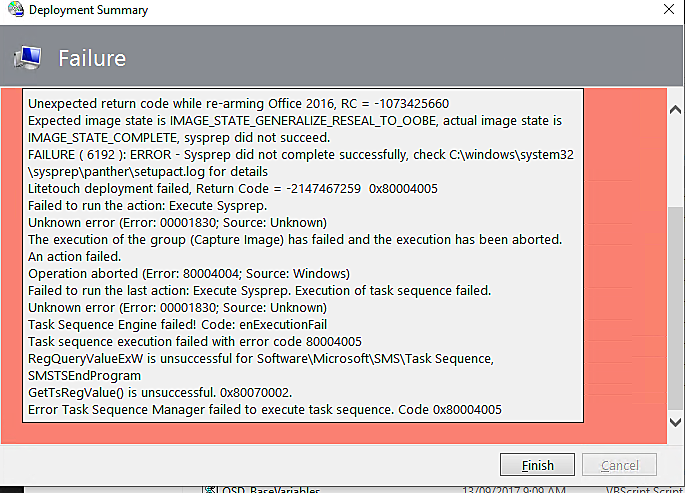Click the 'Unexpected return code while re-arming Office 2016' line
Viewport: 685px width, 493px height.
pos(239,103)
